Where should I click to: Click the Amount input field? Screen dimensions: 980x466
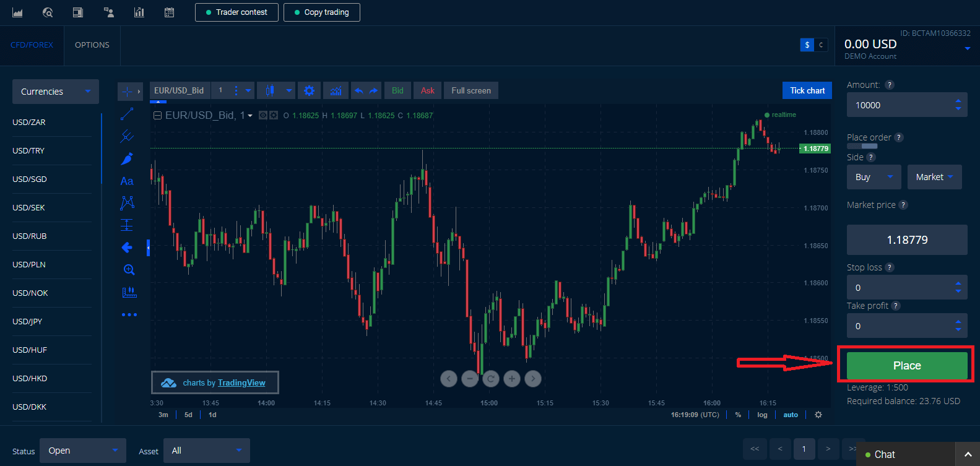point(907,105)
